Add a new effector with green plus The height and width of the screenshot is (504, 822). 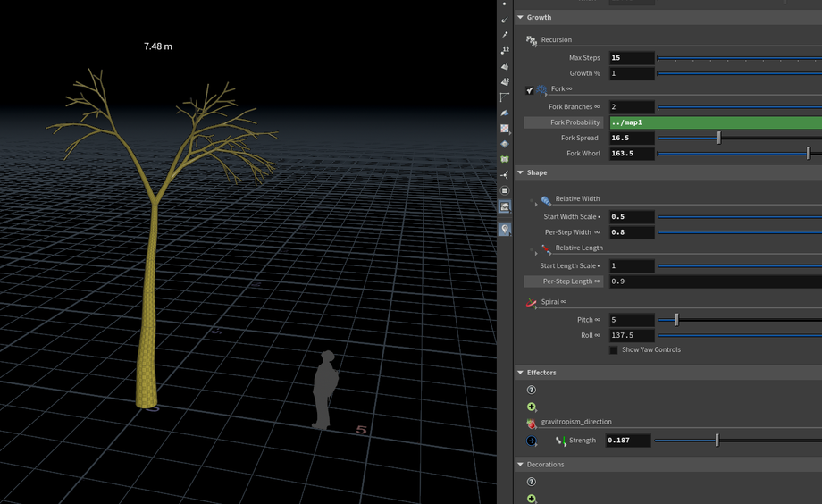coord(532,407)
